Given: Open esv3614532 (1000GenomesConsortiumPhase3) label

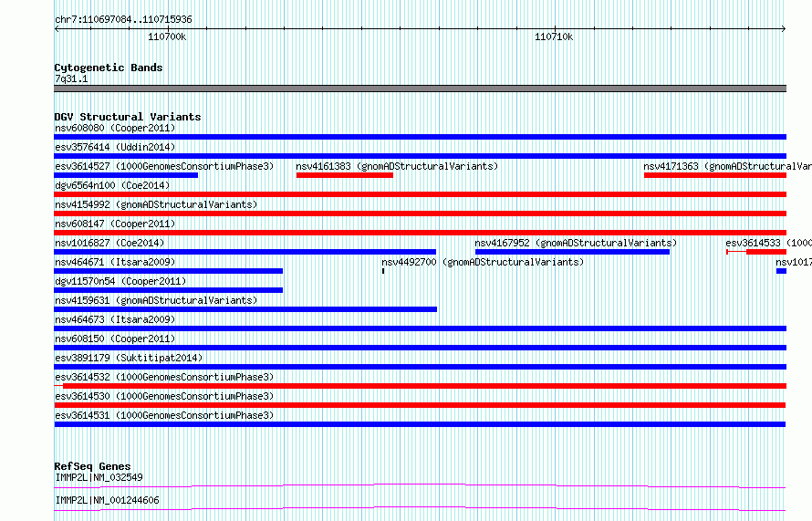Looking at the screenshot, I should [x=164, y=377].
